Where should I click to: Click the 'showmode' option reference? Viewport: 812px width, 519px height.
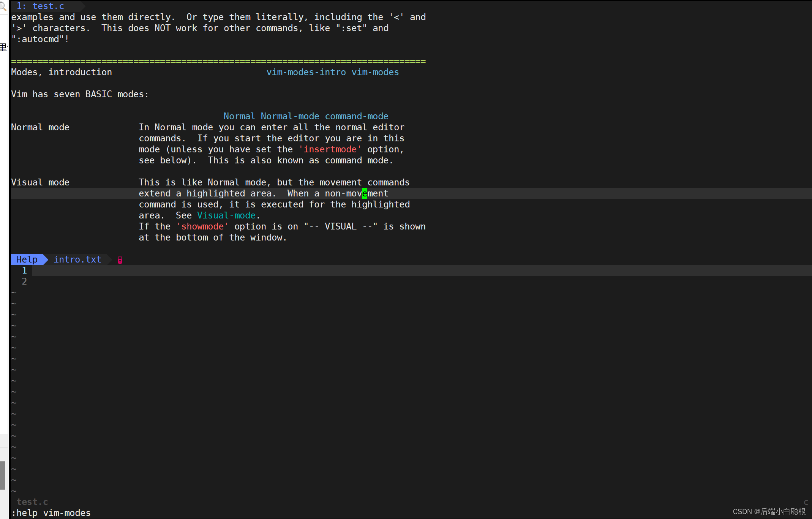coord(202,226)
